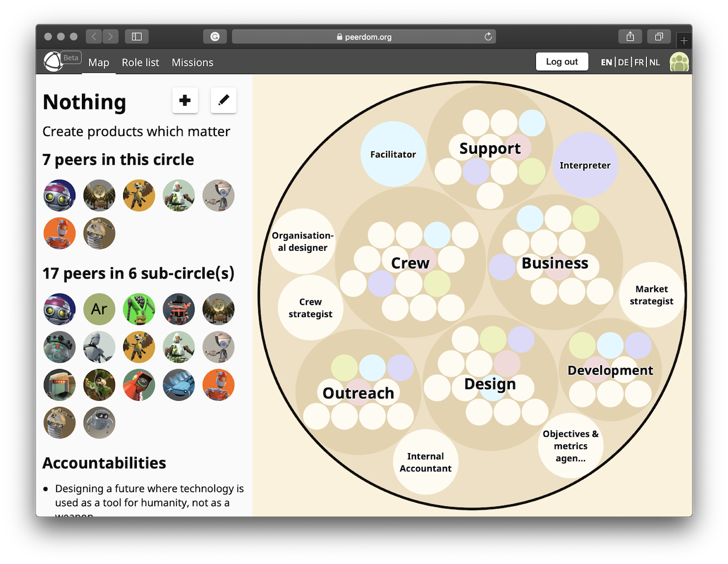The image size is (728, 564).
Task: Select the first peer avatar under '7 peers in this circle'
Action: pyautogui.click(x=59, y=195)
